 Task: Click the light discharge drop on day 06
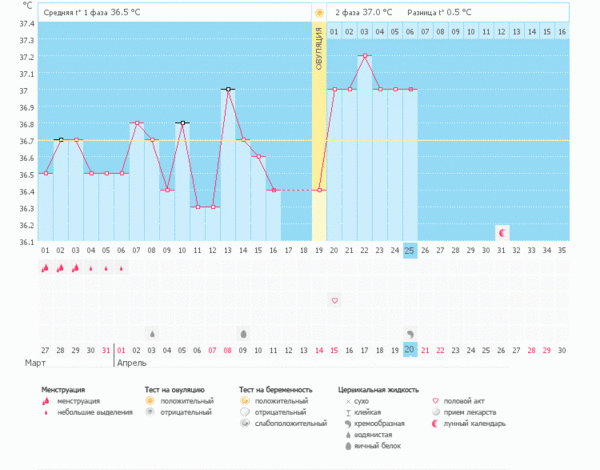[x=122, y=268]
